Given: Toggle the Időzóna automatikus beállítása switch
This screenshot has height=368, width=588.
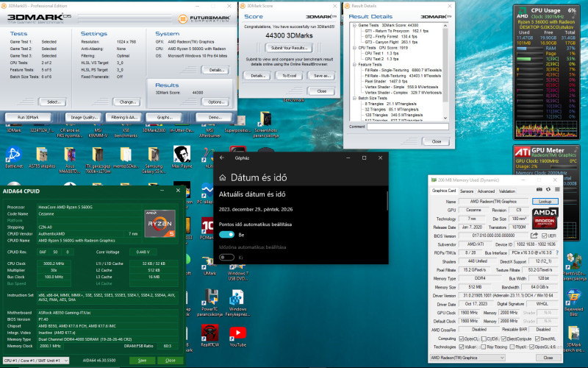Looking at the screenshot, I should [x=226, y=257].
